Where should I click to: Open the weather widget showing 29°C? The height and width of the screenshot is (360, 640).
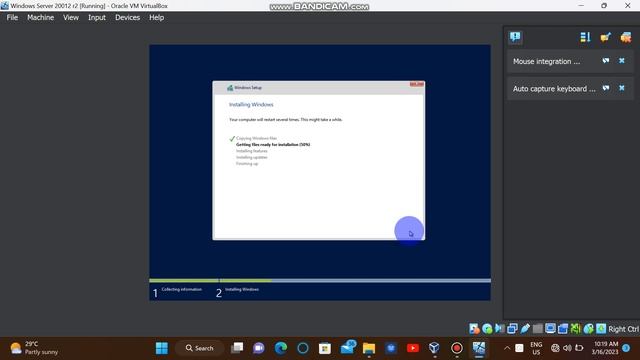pos(34,348)
